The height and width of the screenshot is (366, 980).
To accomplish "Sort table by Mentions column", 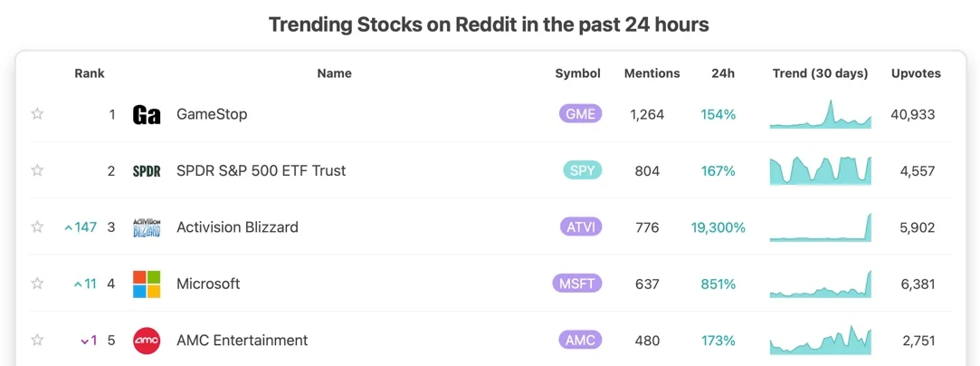I will click(x=652, y=73).
